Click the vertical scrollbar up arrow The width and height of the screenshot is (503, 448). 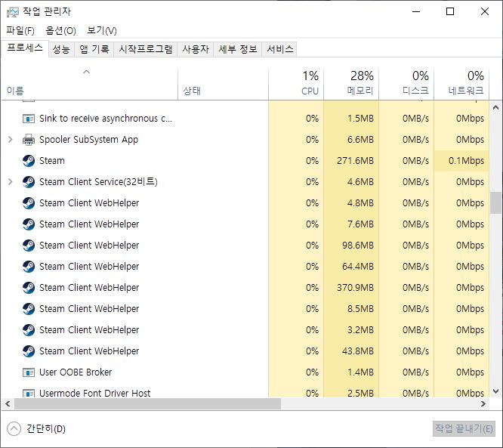495,107
